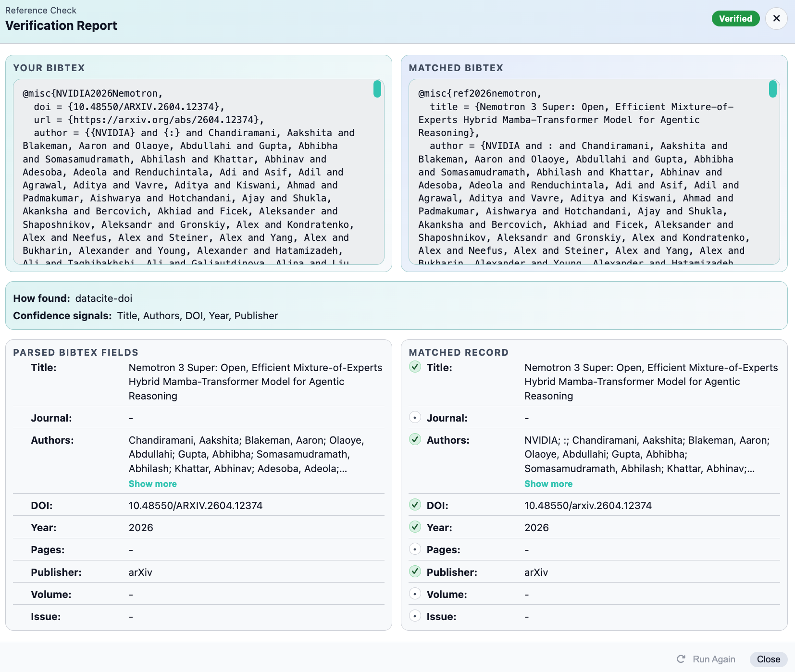Click inside the Matched BibTeX code box
This screenshot has height=672, width=795.
coord(594,172)
